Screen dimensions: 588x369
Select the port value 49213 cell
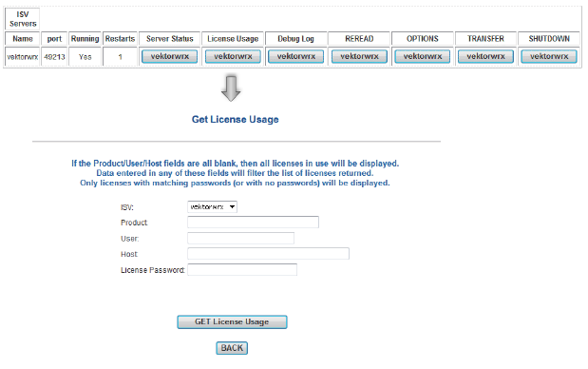point(54,57)
